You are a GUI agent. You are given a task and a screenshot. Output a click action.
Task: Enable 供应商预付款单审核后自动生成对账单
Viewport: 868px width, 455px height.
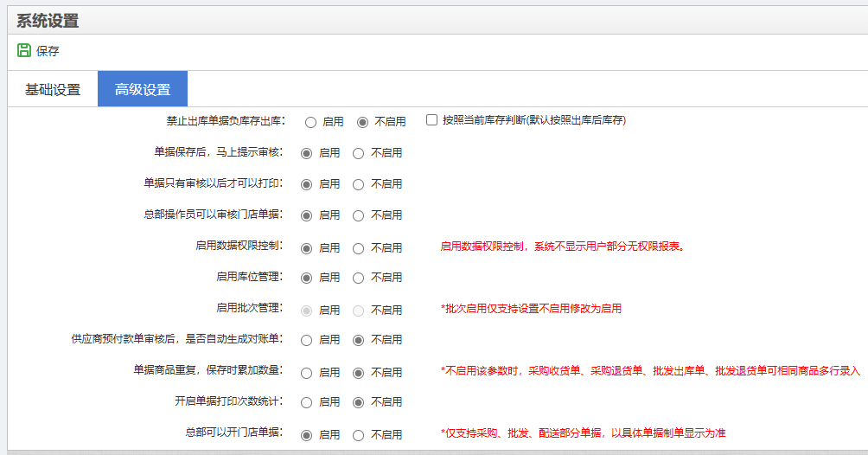tap(306, 340)
